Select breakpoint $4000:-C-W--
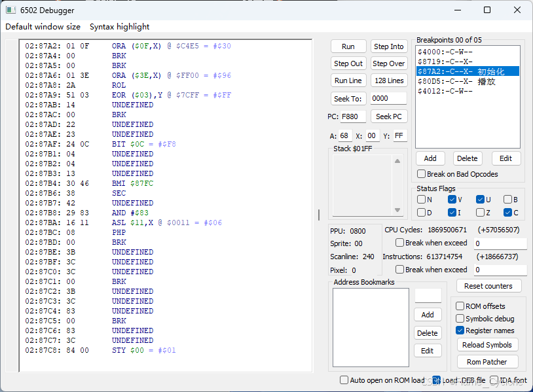 [x=468, y=52]
